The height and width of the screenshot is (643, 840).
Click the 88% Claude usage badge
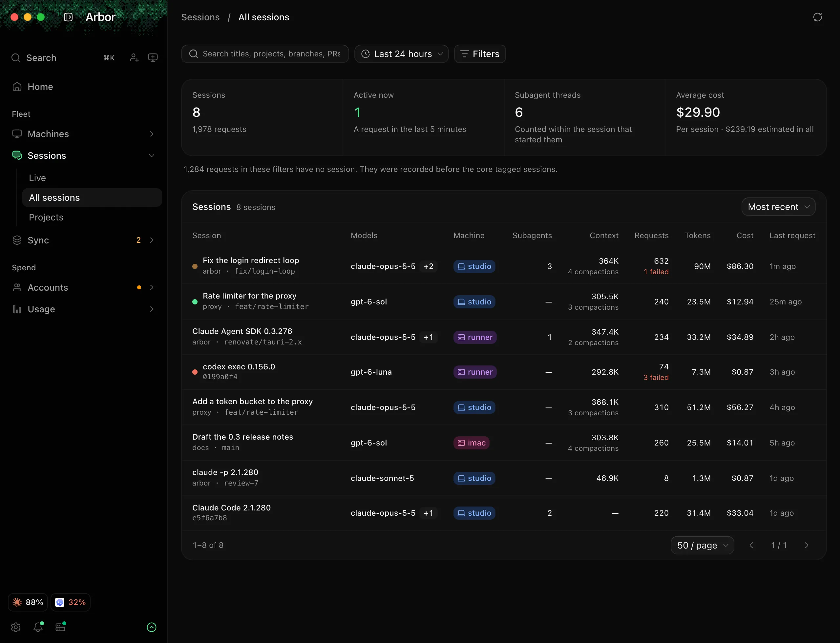click(28, 602)
